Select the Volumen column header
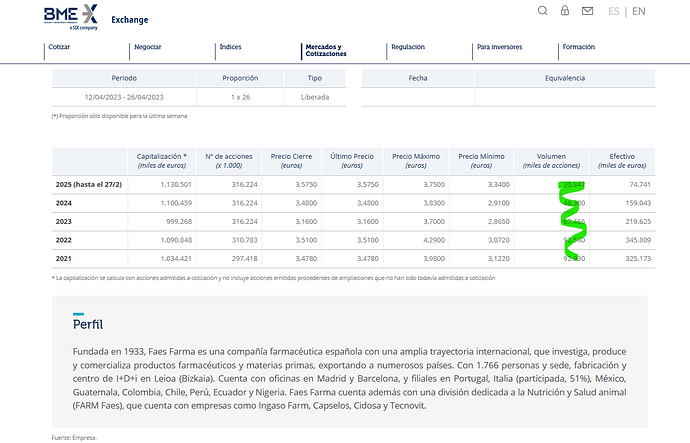The width and height of the screenshot is (690, 443). coord(551,161)
